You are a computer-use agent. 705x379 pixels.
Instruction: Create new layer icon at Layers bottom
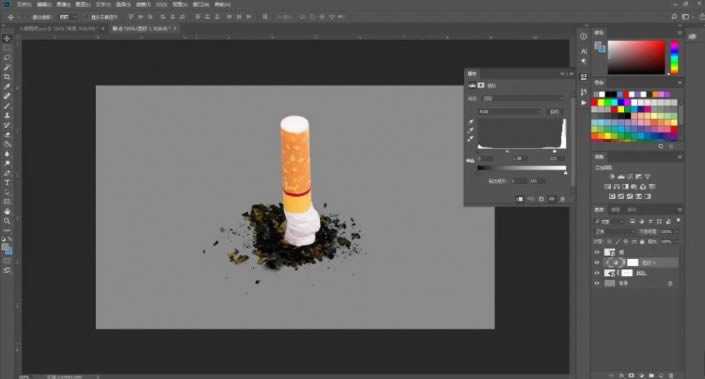click(x=661, y=375)
